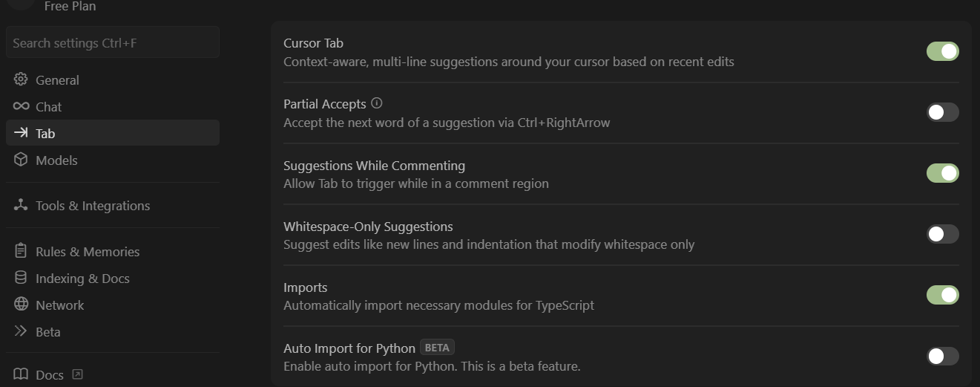
Task: Turn off Suggestions While Commenting
Action: (942, 173)
